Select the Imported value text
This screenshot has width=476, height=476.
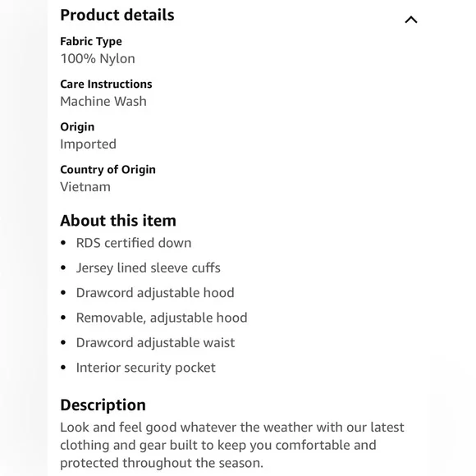pos(88,144)
